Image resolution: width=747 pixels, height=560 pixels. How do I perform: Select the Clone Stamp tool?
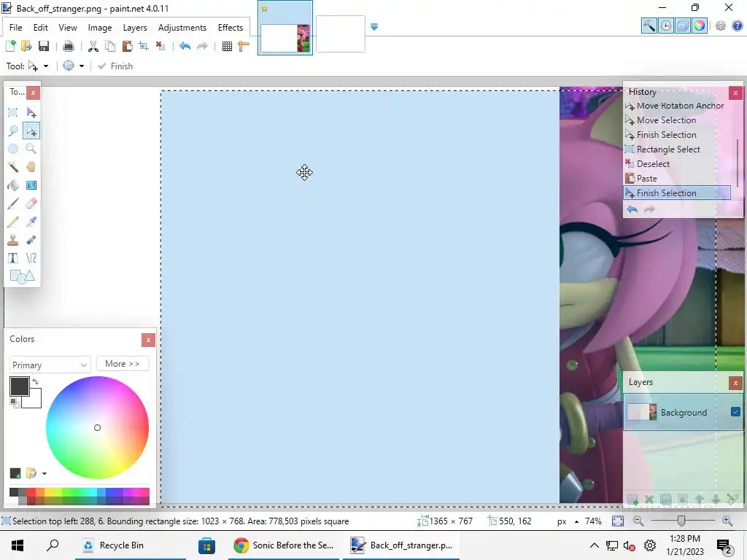point(13,239)
